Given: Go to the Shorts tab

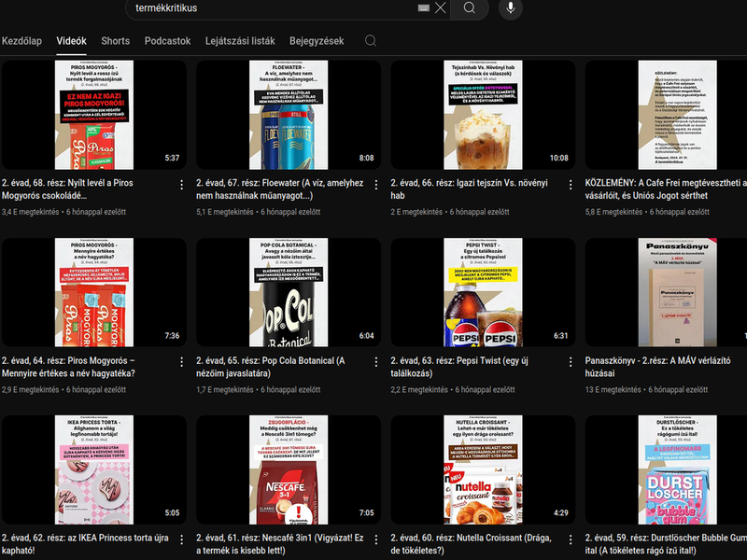Looking at the screenshot, I should pyautogui.click(x=115, y=41).
